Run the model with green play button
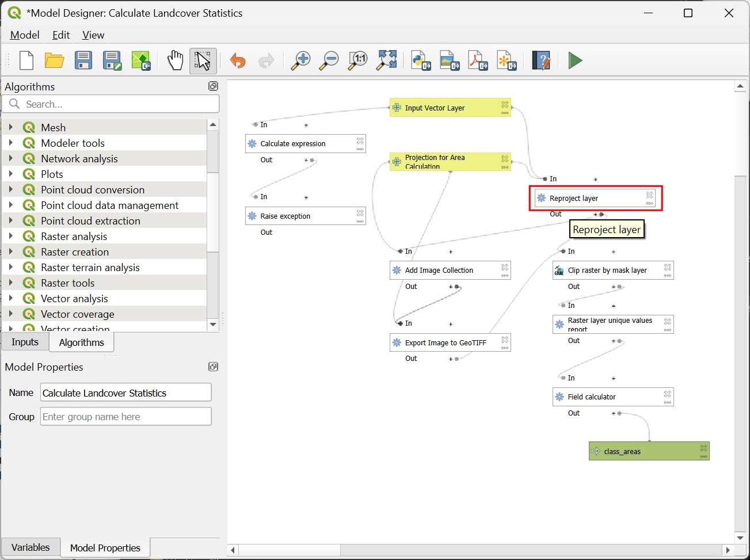Image resolution: width=750 pixels, height=560 pixels. coord(575,60)
